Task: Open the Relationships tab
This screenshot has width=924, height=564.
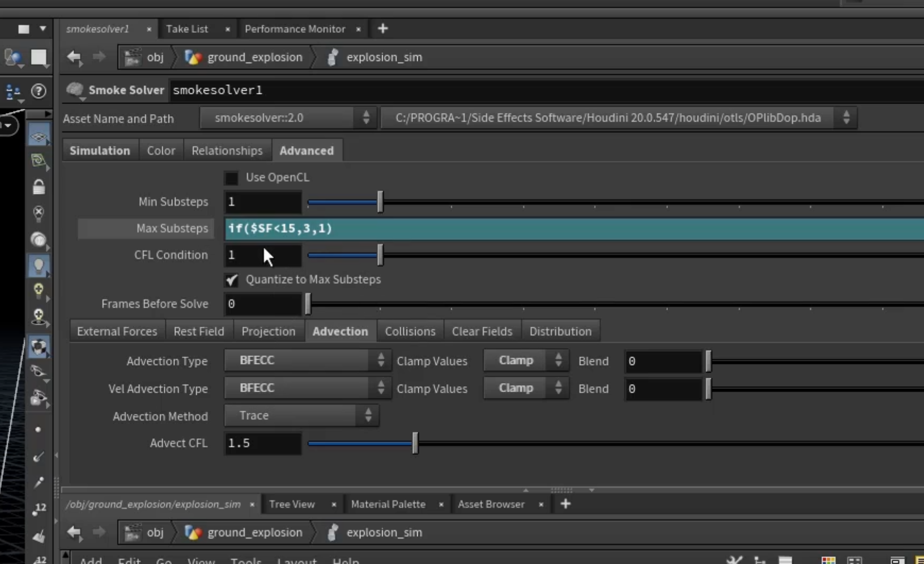Action: [227, 151]
